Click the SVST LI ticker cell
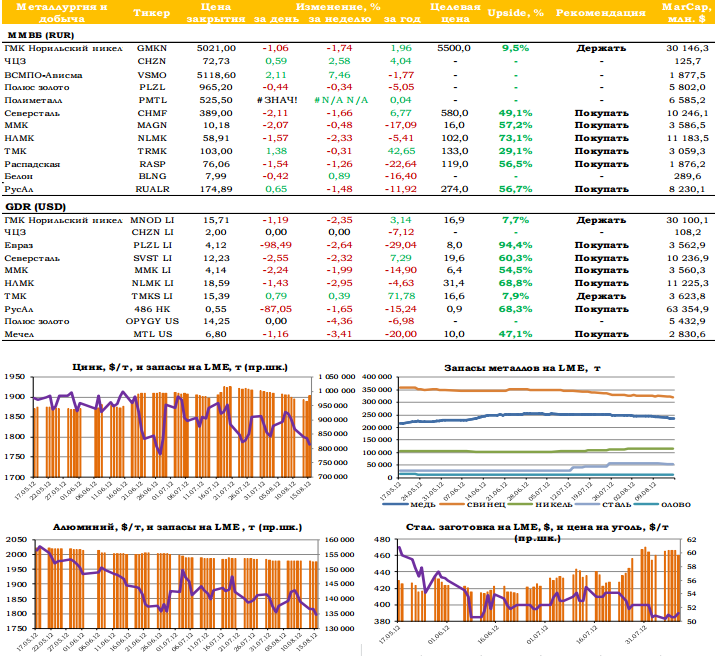 (152, 258)
